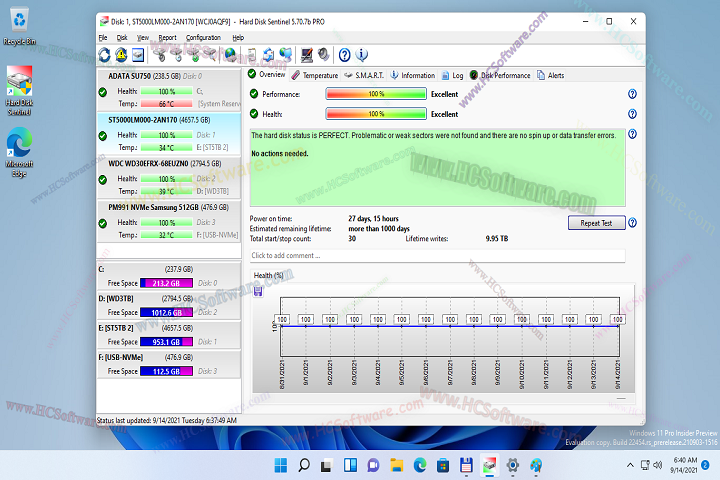This screenshot has height=480, width=720.
Task: Click Microsoft Edge desktop icon
Action: [x=19, y=152]
